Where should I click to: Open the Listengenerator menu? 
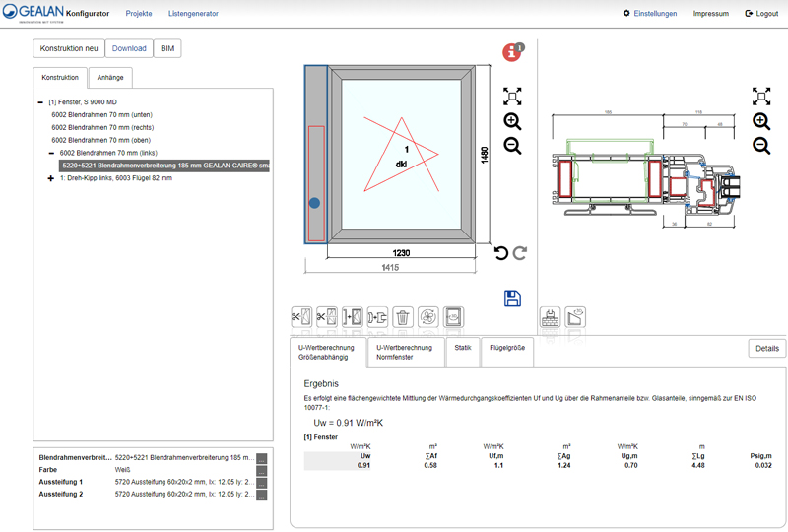(193, 14)
